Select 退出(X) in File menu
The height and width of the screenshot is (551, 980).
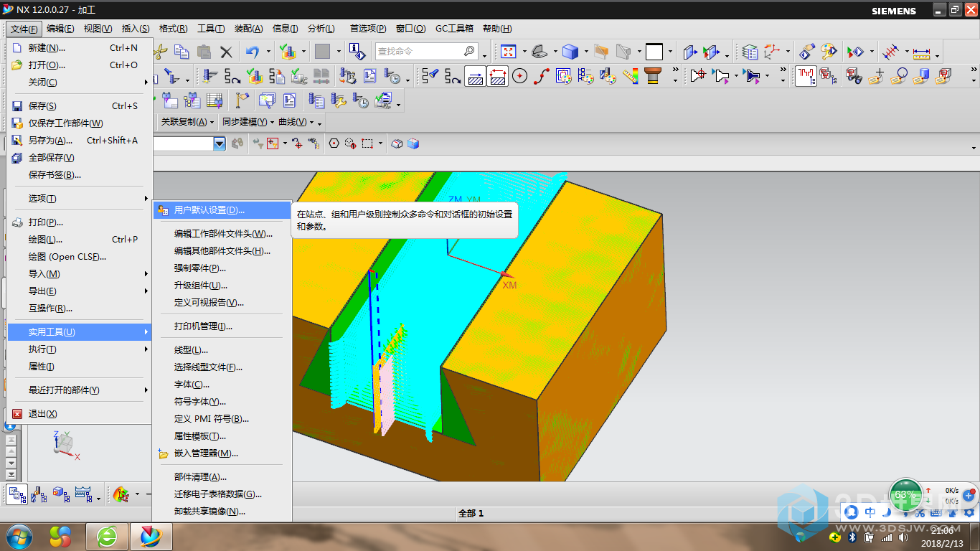[x=79, y=414]
